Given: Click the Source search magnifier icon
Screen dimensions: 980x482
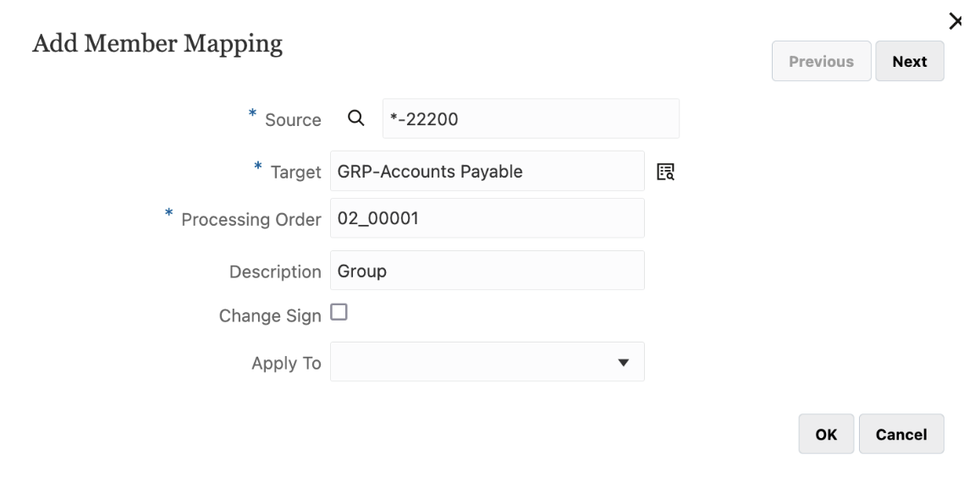Looking at the screenshot, I should (357, 118).
